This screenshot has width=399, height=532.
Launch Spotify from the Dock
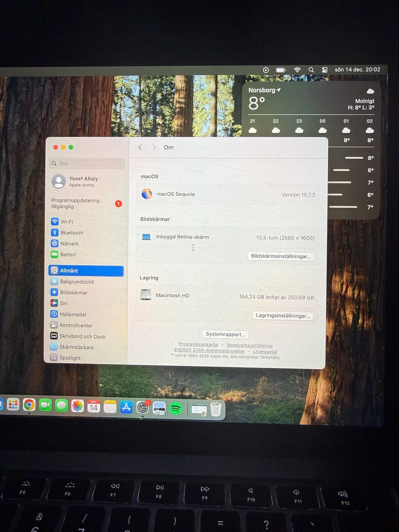(176, 409)
